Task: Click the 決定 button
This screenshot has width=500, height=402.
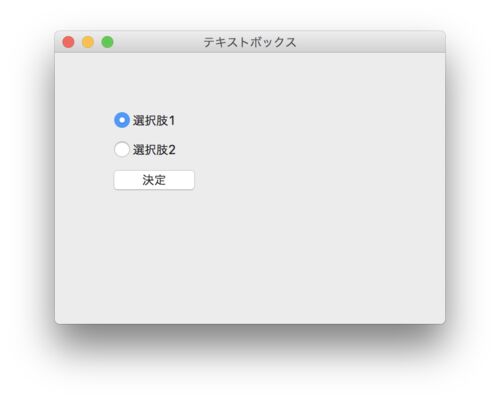Action: coord(154,180)
